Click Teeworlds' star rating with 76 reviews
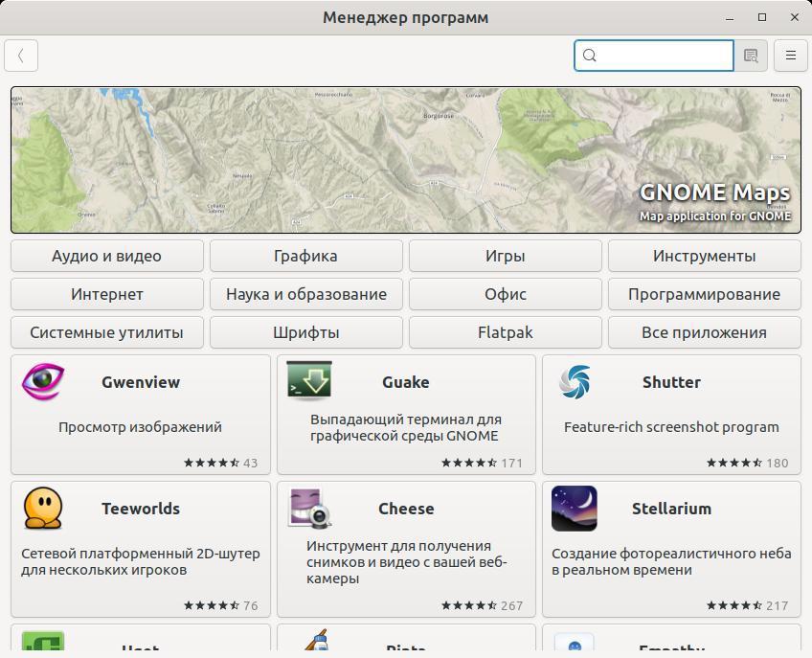The image size is (812, 658). (221, 605)
